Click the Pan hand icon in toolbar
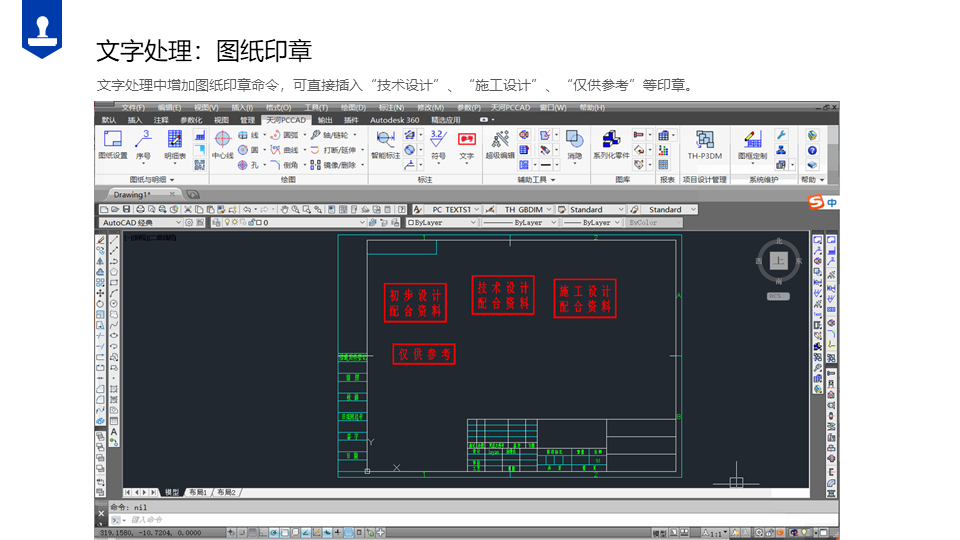The image size is (960, 540). point(284,209)
